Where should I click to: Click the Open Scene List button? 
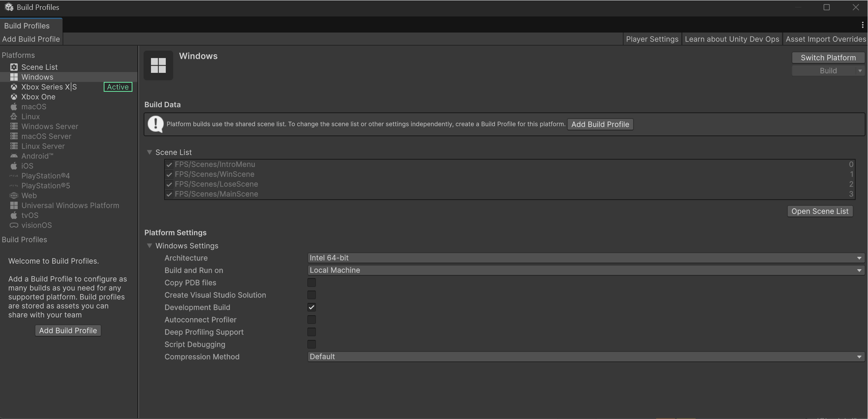click(x=819, y=211)
